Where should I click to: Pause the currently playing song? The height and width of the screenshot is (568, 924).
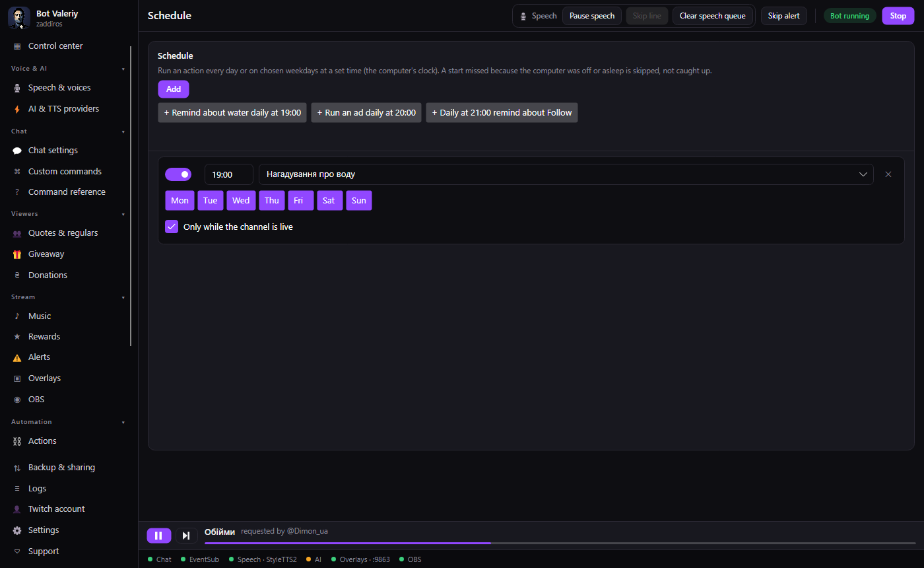point(158,536)
